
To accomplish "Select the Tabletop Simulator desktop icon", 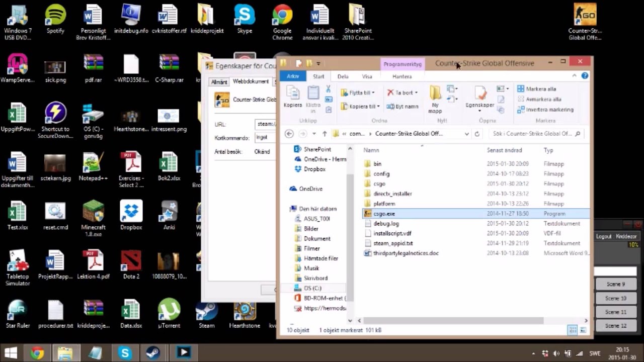I will [18, 268].
